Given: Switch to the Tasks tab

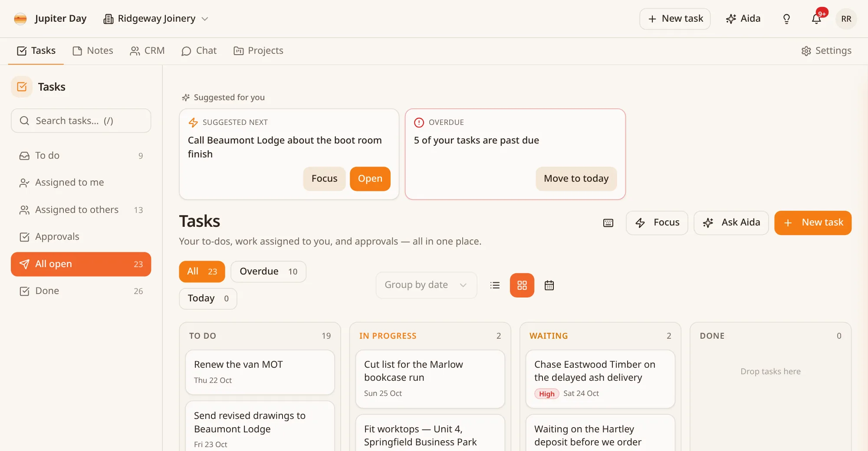Looking at the screenshot, I should (x=36, y=51).
